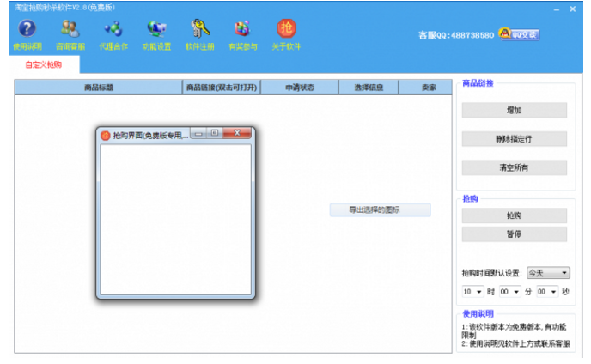Minimize the 抢购界面 popup window
The image size is (591, 364).
pos(198,133)
